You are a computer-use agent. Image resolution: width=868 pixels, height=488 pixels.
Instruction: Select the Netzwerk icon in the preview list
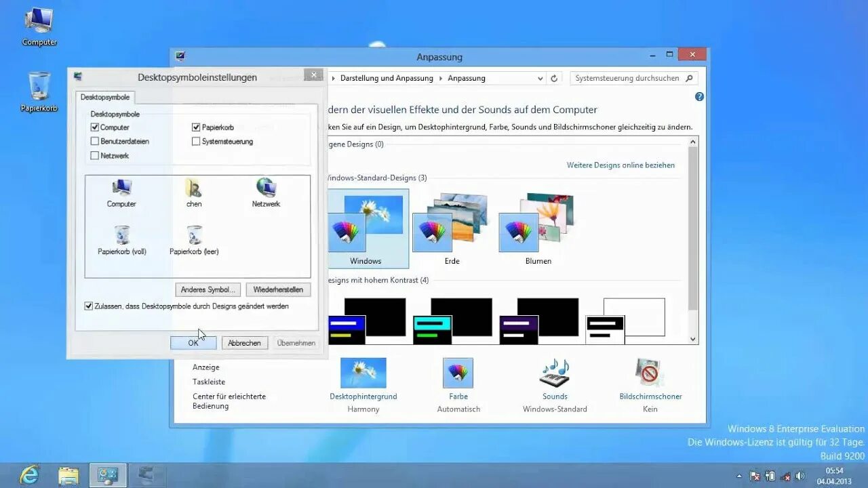[x=266, y=192]
